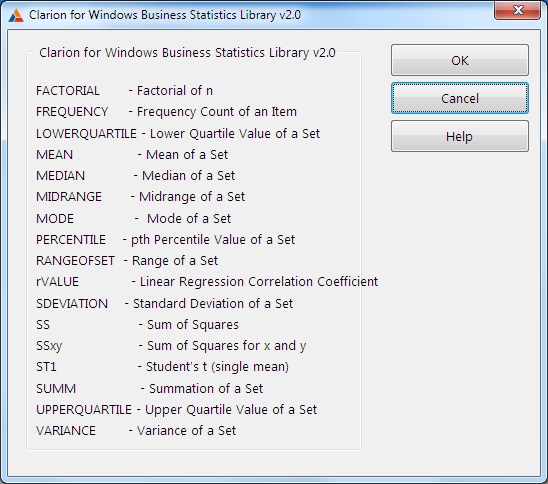The image size is (548, 484).
Task: Click the SSxy entry text
Action: point(171,346)
